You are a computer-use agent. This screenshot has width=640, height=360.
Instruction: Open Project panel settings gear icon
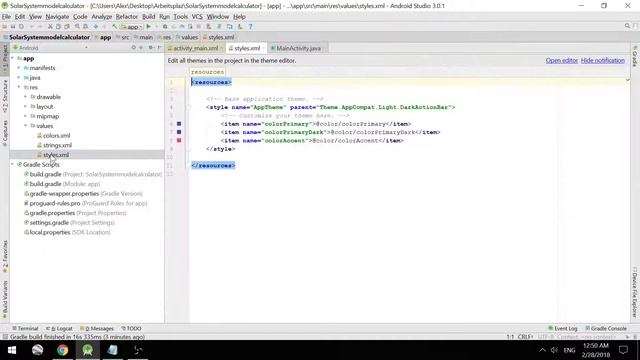click(x=151, y=48)
